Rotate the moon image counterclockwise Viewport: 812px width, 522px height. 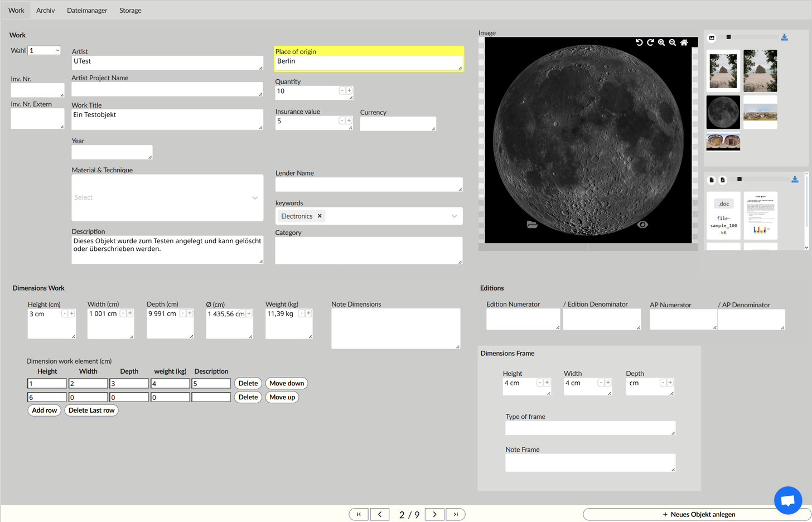point(639,42)
